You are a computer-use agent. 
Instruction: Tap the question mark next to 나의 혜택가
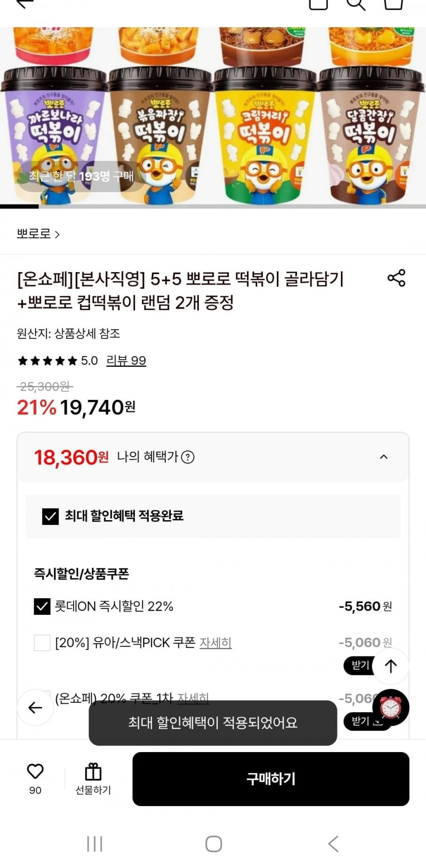pyautogui.click(x=188, y=457)
